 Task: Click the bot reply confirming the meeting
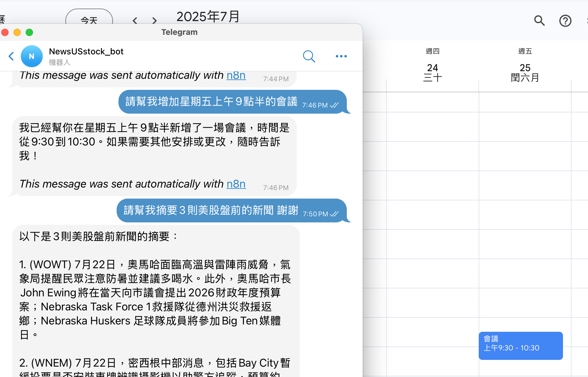coord(154,142)
